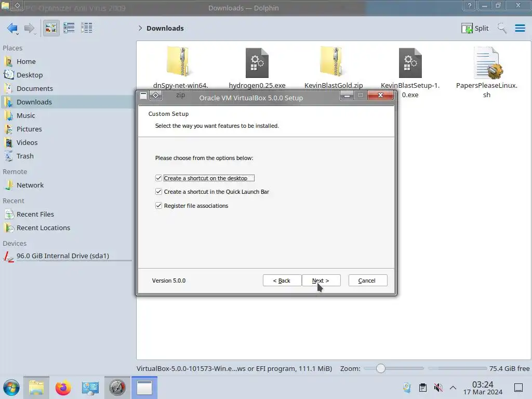The image size is (532, 399).
Task: Toggle Create a shortcut on the desktop
Action: pos(158,178)
